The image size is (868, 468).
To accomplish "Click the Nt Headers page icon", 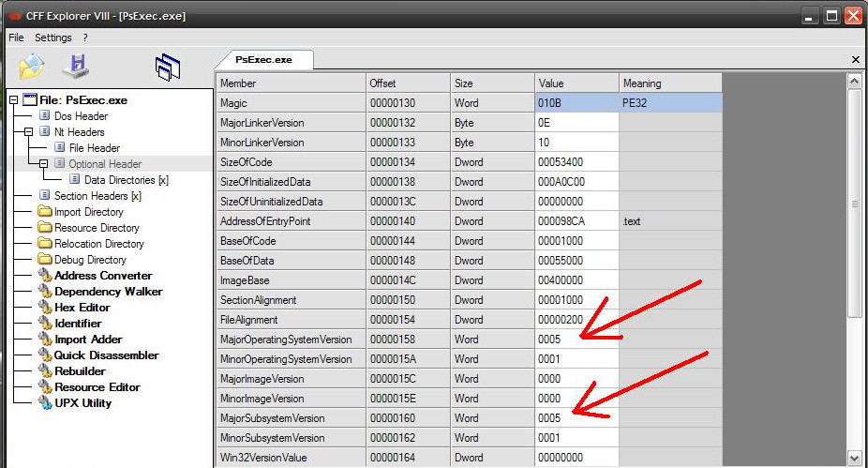I will 45,132.
